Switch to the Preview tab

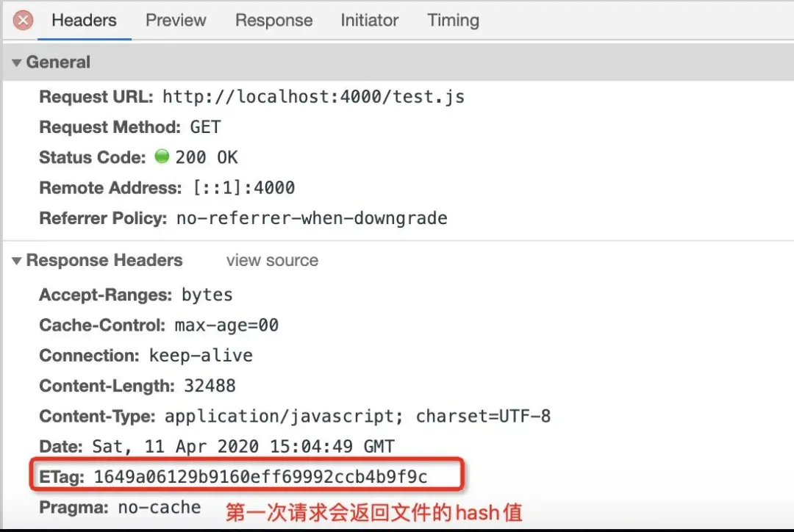coord(176,21)
